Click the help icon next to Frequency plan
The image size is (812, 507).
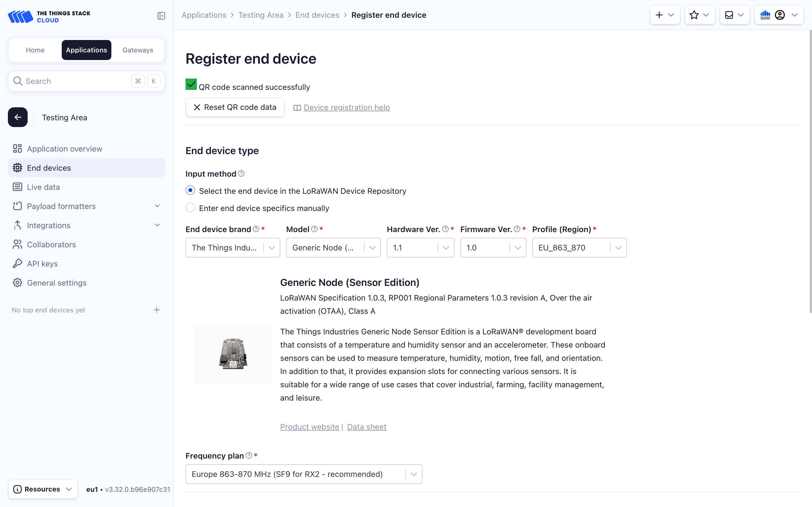pos(249,455)
